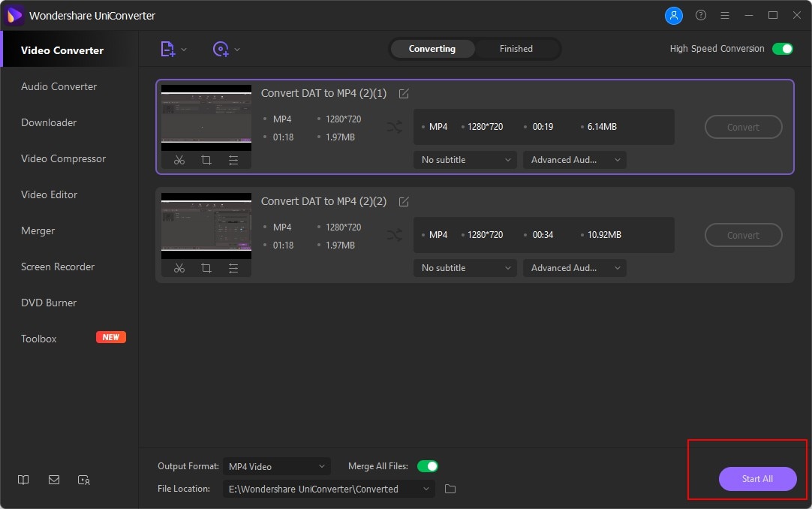Viewport: 812px width, 509px height.
Task: Rename Convert DAT to MP4 (2)(2) with edit icon
Action: [404, 201]
